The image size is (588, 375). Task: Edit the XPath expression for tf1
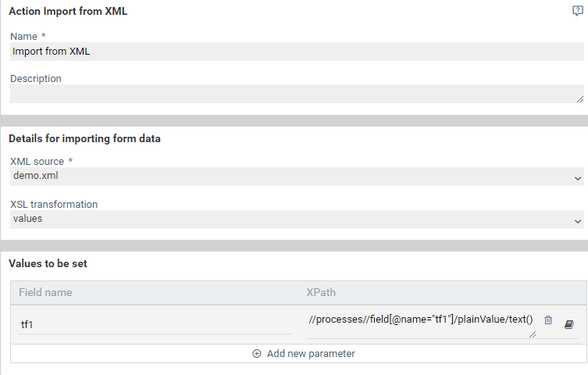coord(421,325)
